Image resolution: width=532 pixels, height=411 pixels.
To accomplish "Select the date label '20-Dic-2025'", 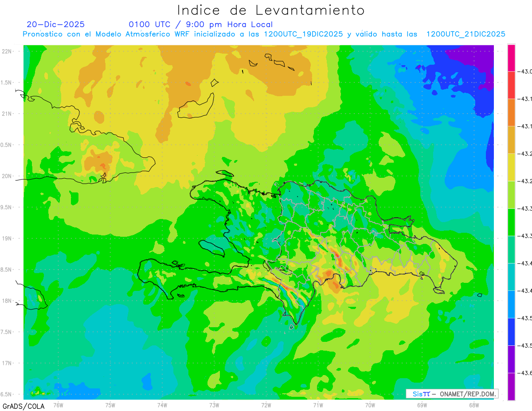I will point(55,24).
